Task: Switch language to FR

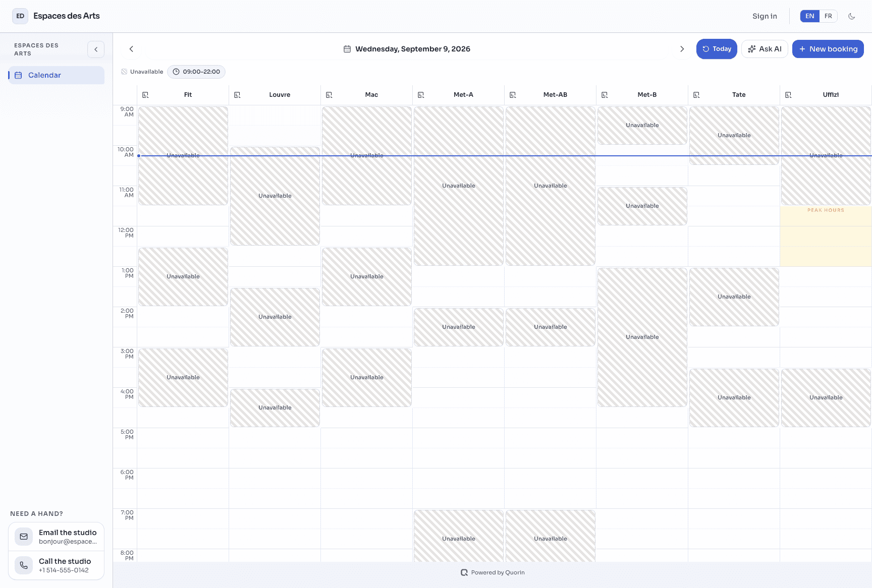Action: click(x=828, y=16)
